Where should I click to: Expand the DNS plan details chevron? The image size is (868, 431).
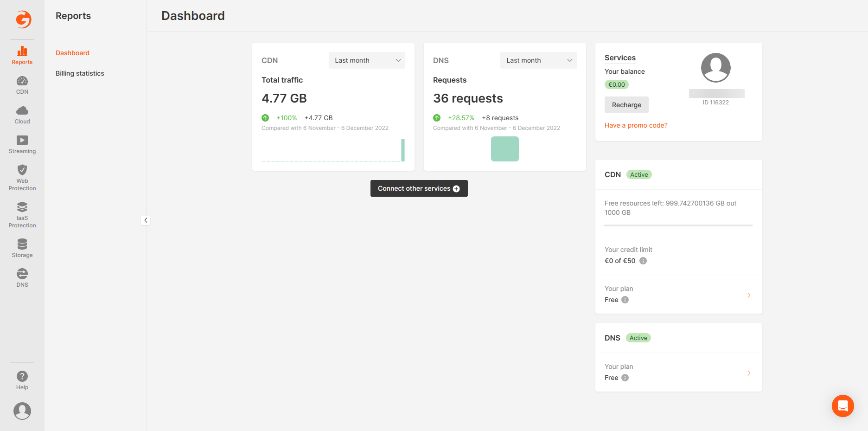(749, 373)
